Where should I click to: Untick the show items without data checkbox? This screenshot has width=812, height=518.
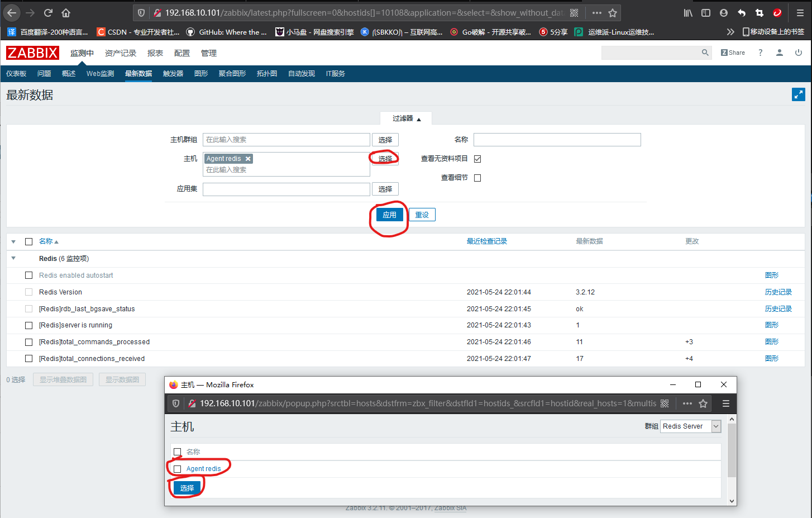tap(477, 159)
